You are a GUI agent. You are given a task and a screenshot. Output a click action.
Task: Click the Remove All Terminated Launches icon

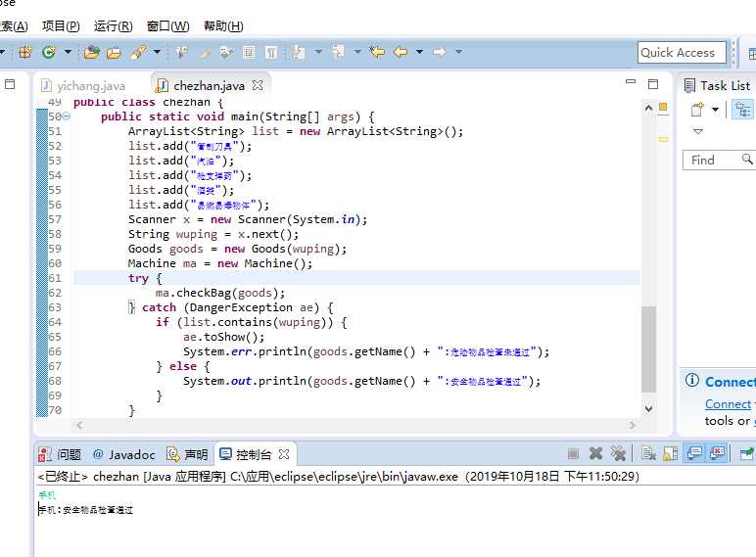pyautogui.click(x=618, y=453)
